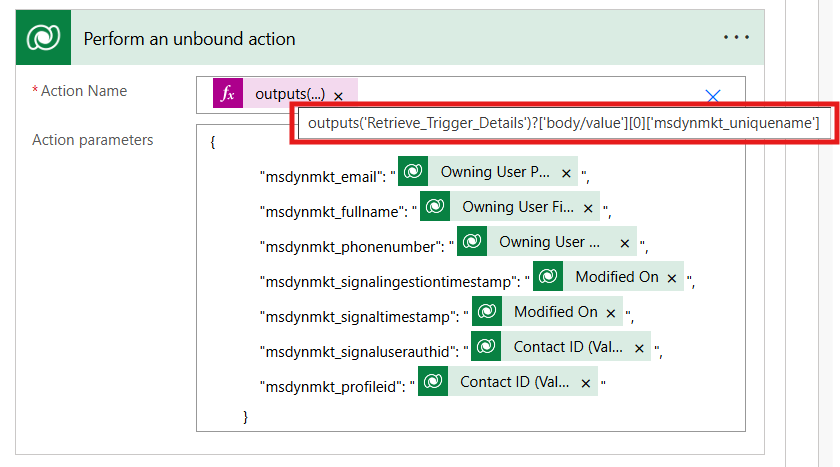Click Dataverse icon on profileid token

[x=434, y=382]
